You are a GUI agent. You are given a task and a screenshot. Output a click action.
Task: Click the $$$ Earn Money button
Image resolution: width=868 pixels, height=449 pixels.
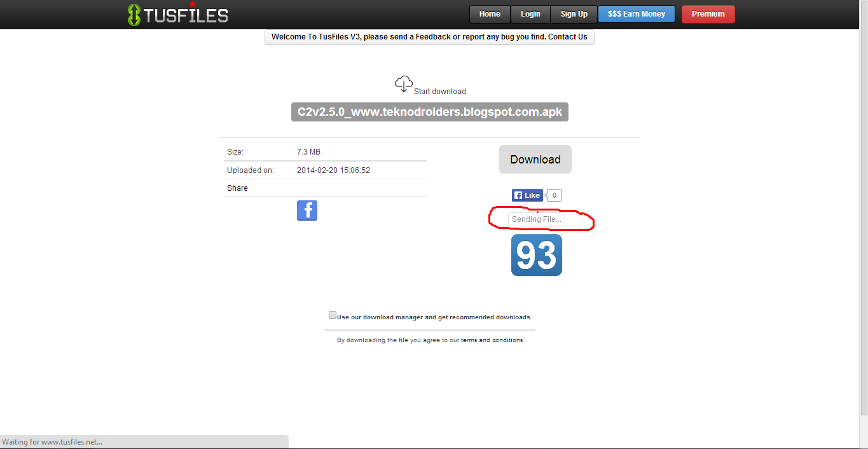[636, 13]
